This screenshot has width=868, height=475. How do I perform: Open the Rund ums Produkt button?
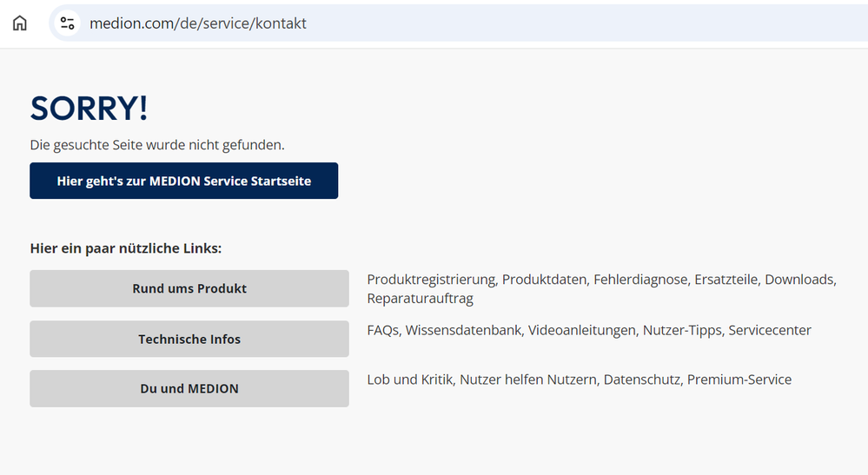click(x=189, y=288)
